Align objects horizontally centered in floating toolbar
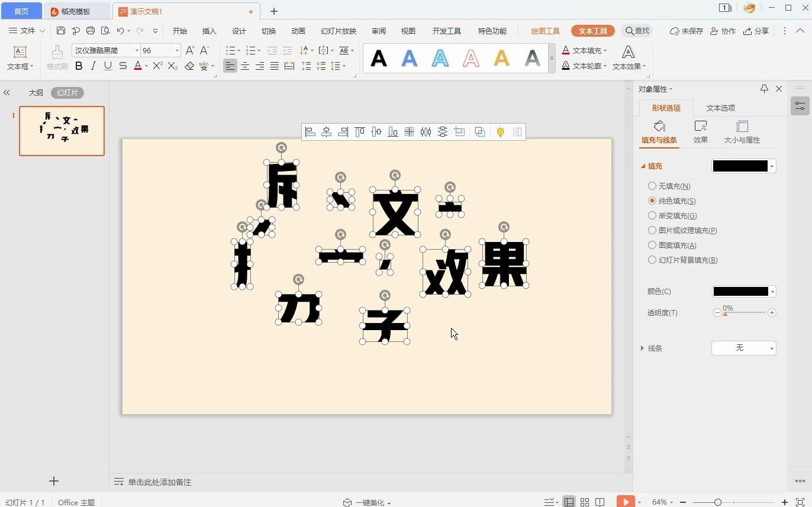 326,132
